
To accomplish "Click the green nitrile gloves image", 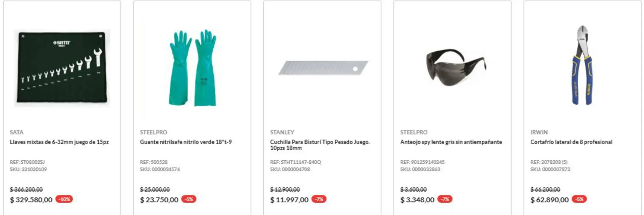I will (192, 68).
